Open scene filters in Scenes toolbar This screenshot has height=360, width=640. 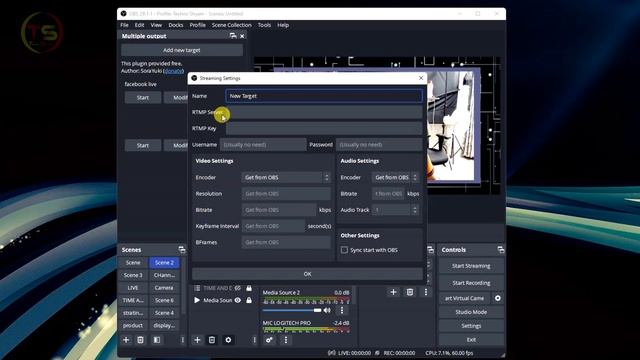point(157,340)
